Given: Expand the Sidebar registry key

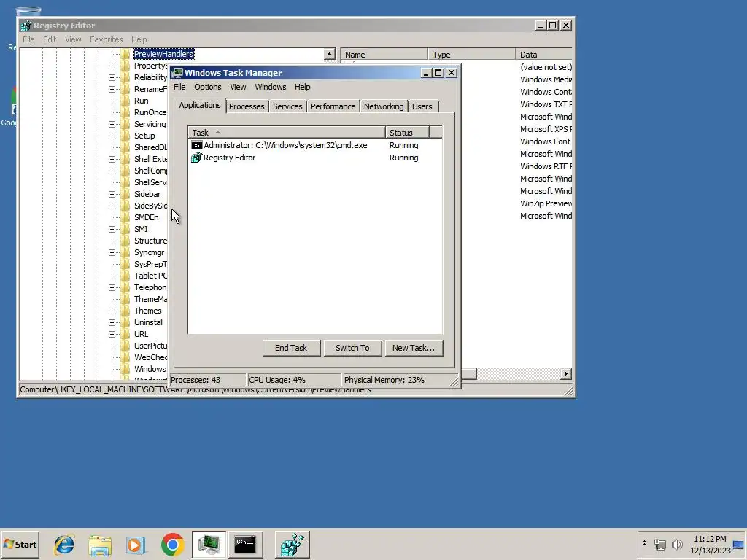Looking at the screenshot, I should pos(112,194).
